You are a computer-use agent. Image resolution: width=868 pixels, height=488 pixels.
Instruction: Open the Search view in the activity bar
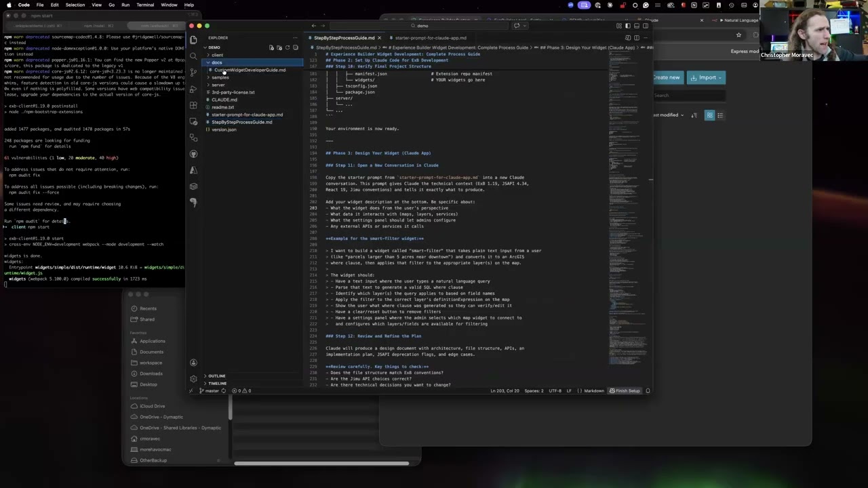[x=193, y=56]
